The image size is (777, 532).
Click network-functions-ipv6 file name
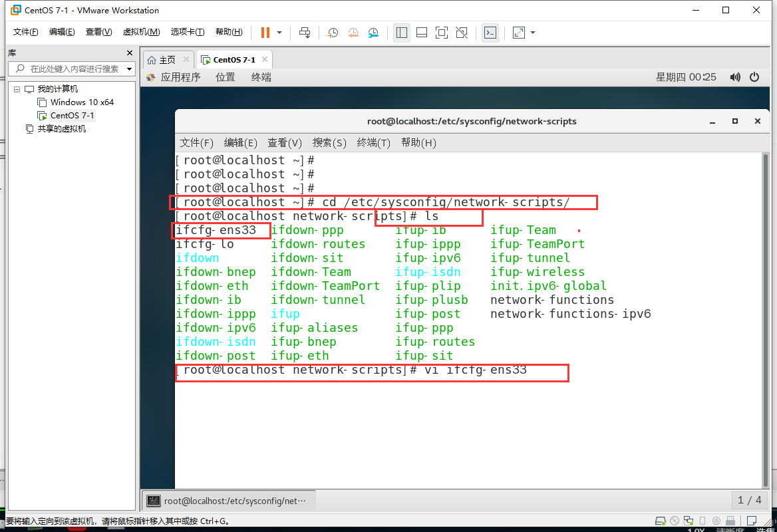(570, 314)
